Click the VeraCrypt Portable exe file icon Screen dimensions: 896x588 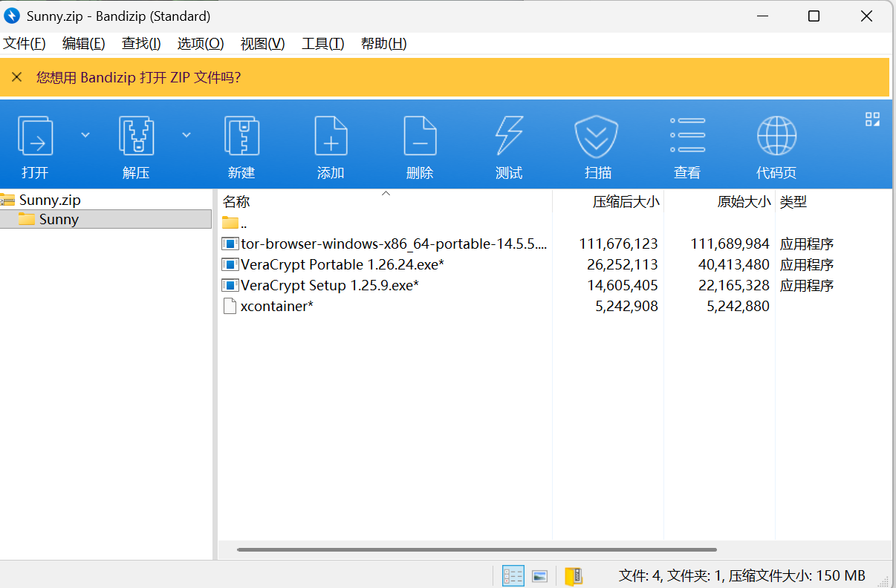230,264
